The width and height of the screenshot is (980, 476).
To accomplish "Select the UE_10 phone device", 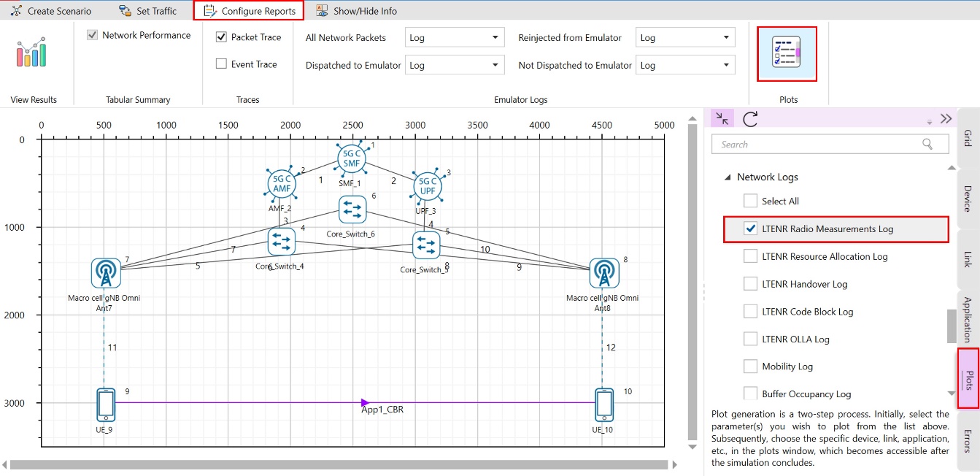I will coord(603,404).
